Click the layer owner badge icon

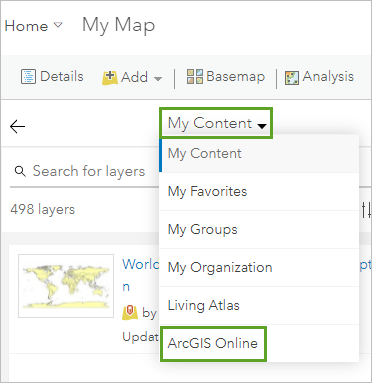coord(130,312)
